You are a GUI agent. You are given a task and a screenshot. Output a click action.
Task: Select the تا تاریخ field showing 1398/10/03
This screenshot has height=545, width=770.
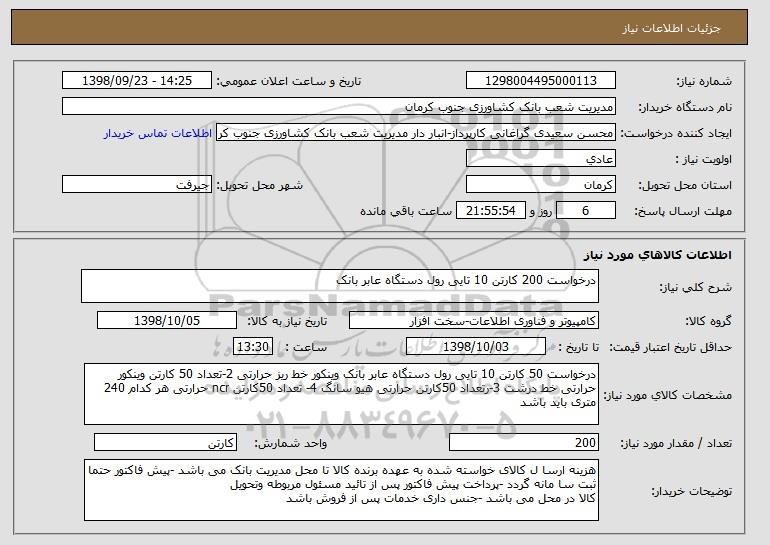476,347
